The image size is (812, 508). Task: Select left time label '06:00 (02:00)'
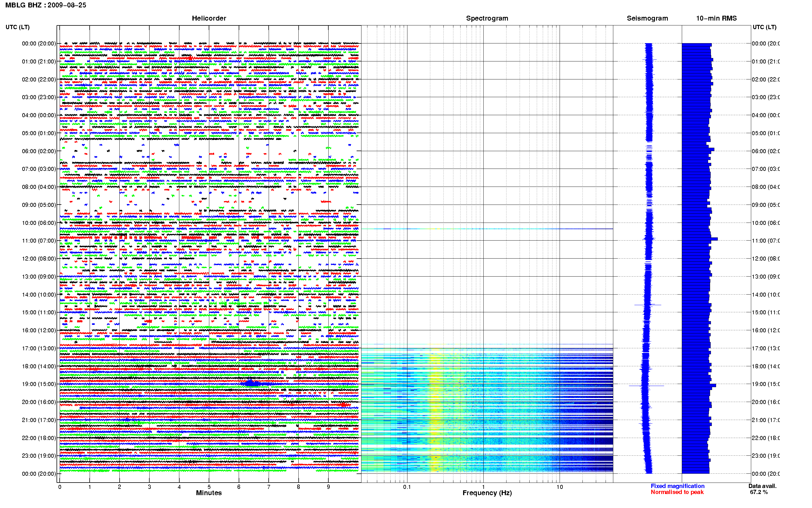(x=39, y=151)
